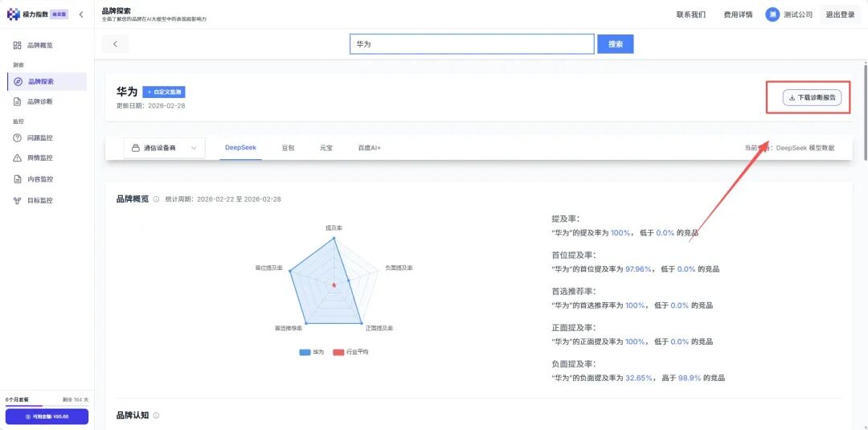Click the 提及率 radar axis label
The width and height of the screenshot is (868, 430).
click(x=334, y=228)
